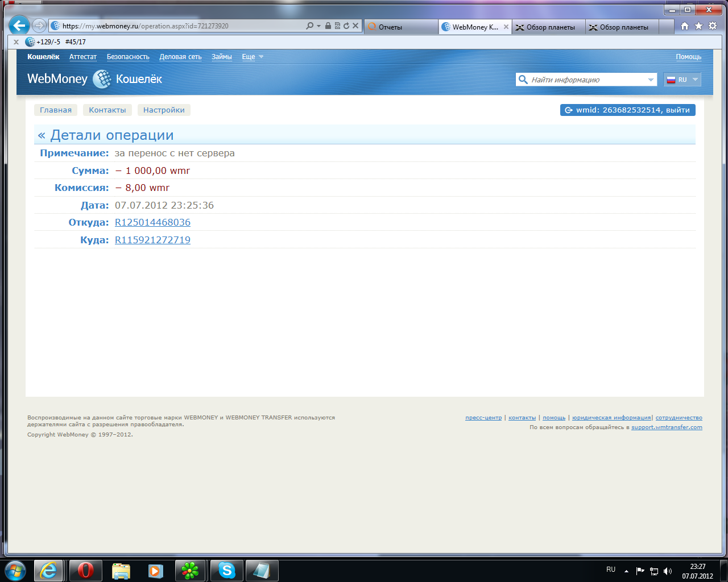Show hidden tray icons arrow
Screen dimensions: 728x582
point(626,571)
